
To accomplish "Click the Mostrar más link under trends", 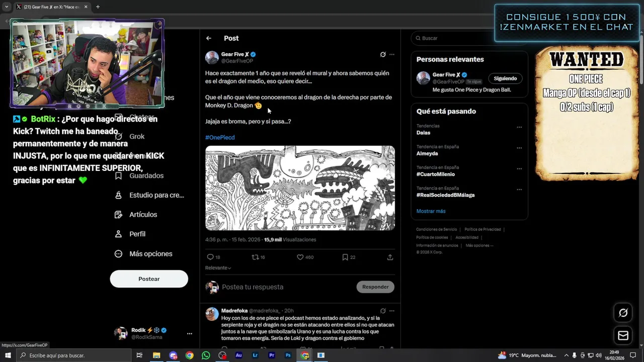I will 431,211.
